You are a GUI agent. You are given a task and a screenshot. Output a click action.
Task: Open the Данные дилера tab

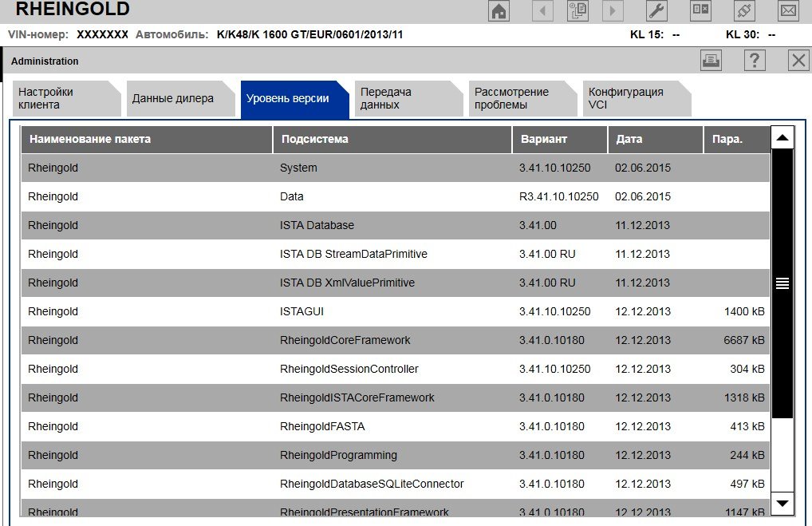tap(173, 99)
